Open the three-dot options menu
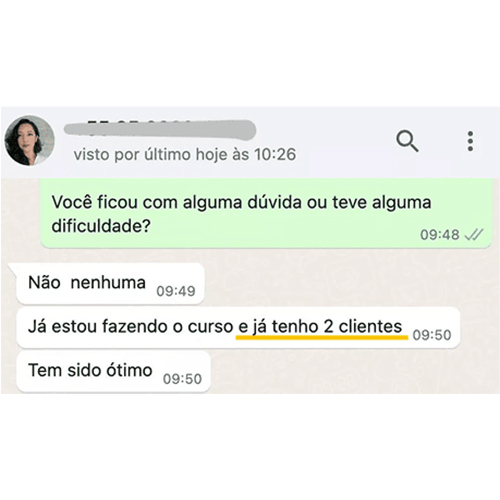500x500 pixels. (470, 141)
